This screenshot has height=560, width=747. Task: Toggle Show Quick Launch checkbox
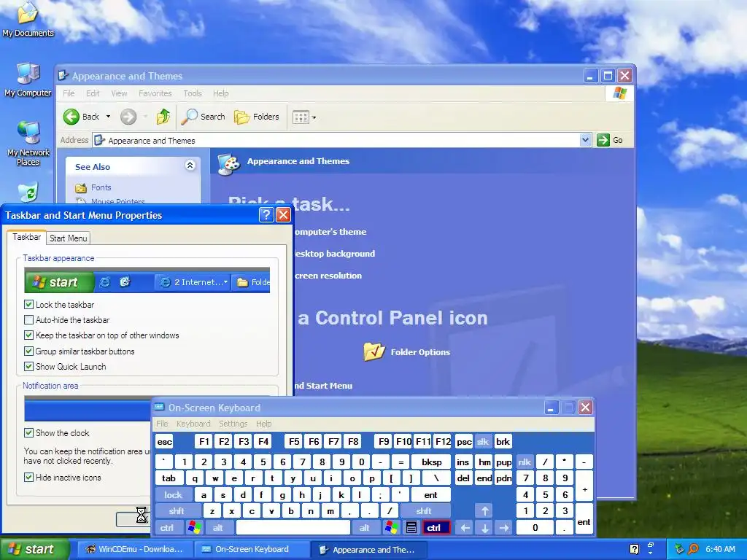[28, 367]
